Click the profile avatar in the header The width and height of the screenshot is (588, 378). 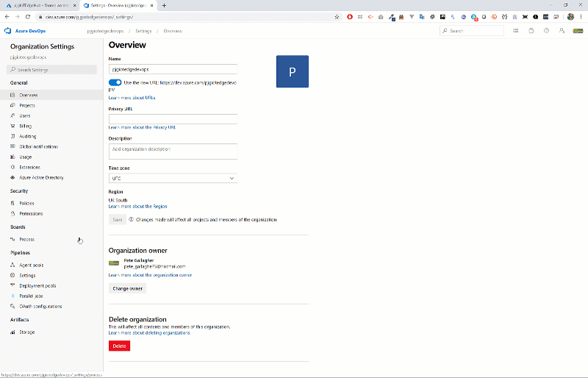pyautogui.click(x=578, y=31)
